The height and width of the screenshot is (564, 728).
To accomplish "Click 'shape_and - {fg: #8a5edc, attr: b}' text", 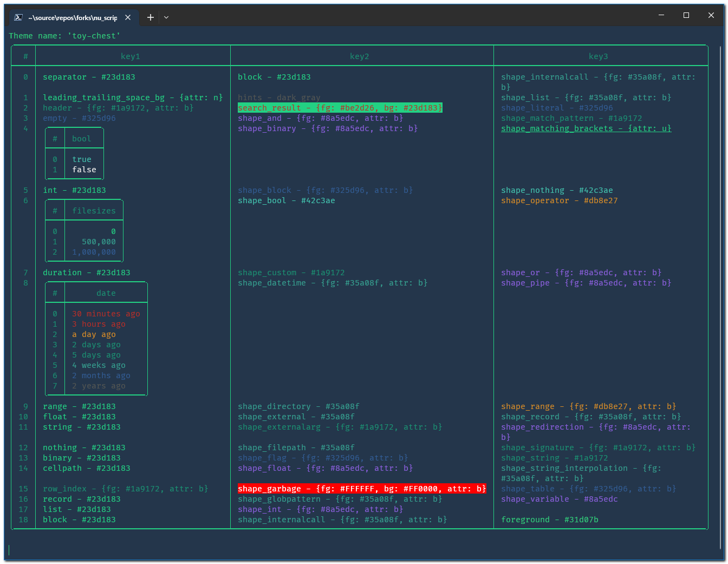I will [x=321, y=118].
